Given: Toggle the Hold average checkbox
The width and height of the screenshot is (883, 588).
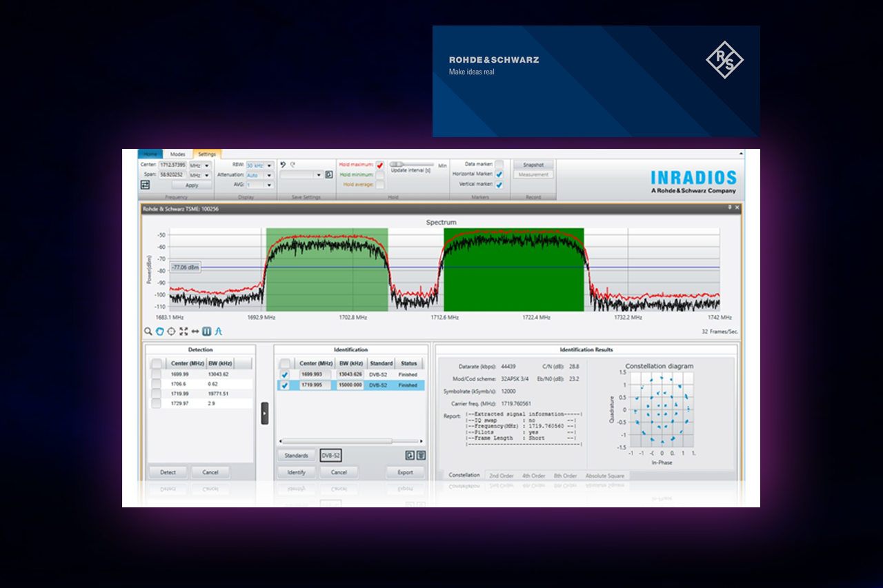Looking at the screenshot, I should pyautogui.click(x=380, y=185).
